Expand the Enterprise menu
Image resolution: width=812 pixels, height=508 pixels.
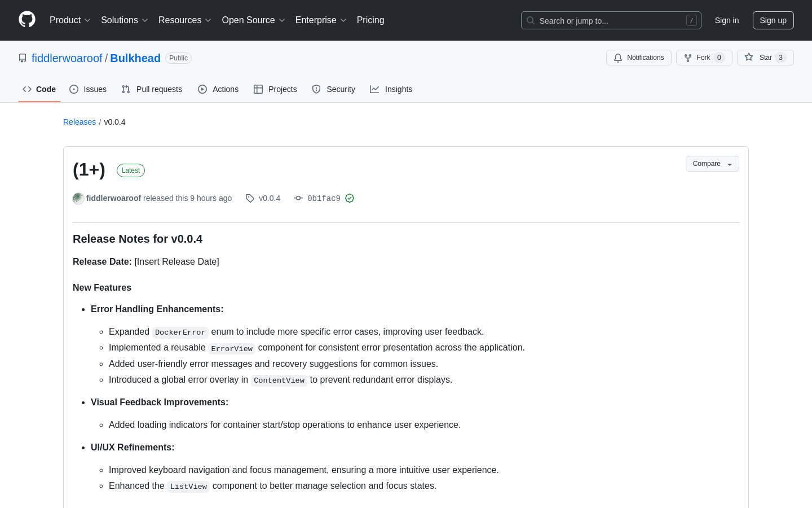pyautogui.click(x=321, y=20)
